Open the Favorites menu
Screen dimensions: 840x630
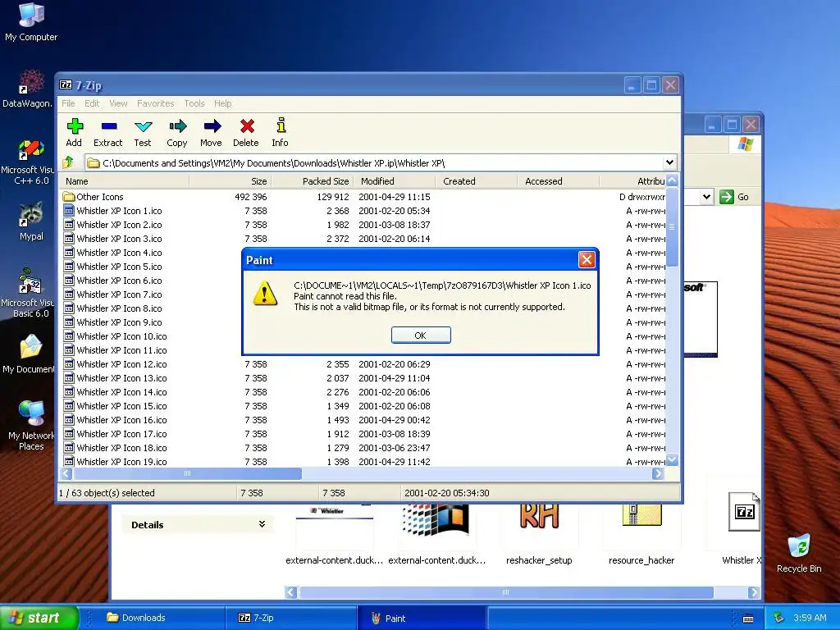coord(155,103)
